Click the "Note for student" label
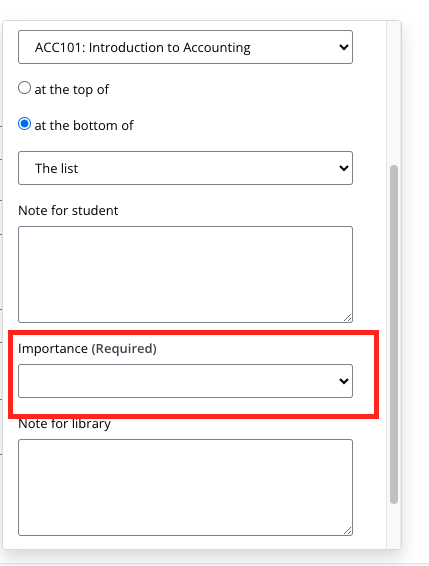 (x=68, y=210)
